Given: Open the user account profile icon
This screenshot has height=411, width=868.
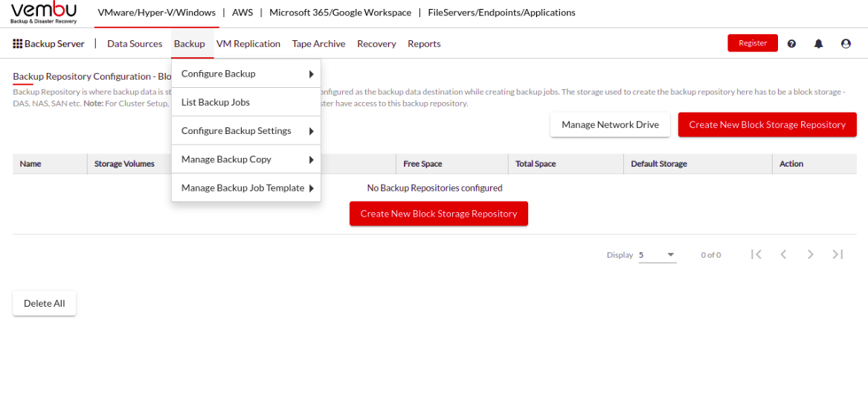Looking at the screenshot, I should tap(846, 44).
